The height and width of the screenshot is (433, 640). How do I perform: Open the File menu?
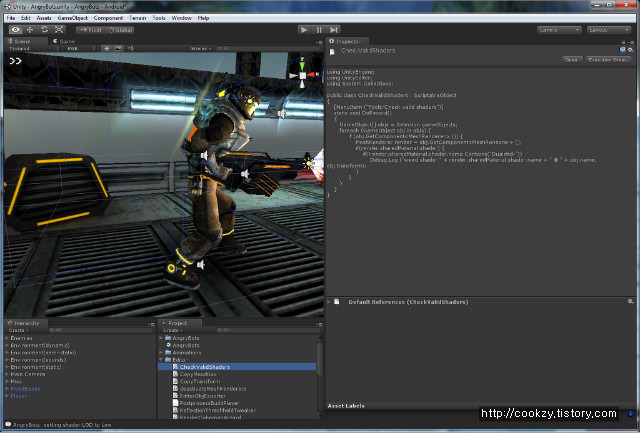(x=11, y=18)
